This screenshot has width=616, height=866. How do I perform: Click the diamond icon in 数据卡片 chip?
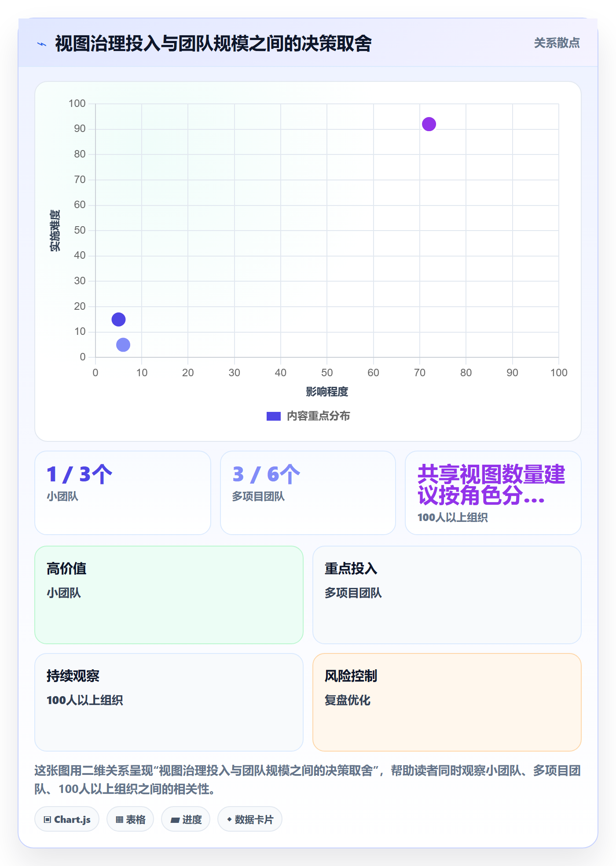(x=229, y=819)
